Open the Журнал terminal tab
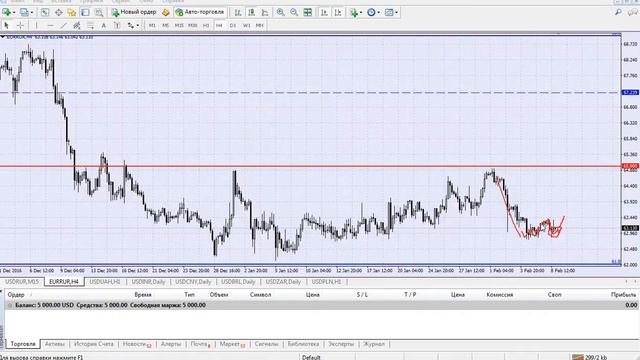Screen dimensions: 640x360 pyautogui.click(x=374, y=344)
